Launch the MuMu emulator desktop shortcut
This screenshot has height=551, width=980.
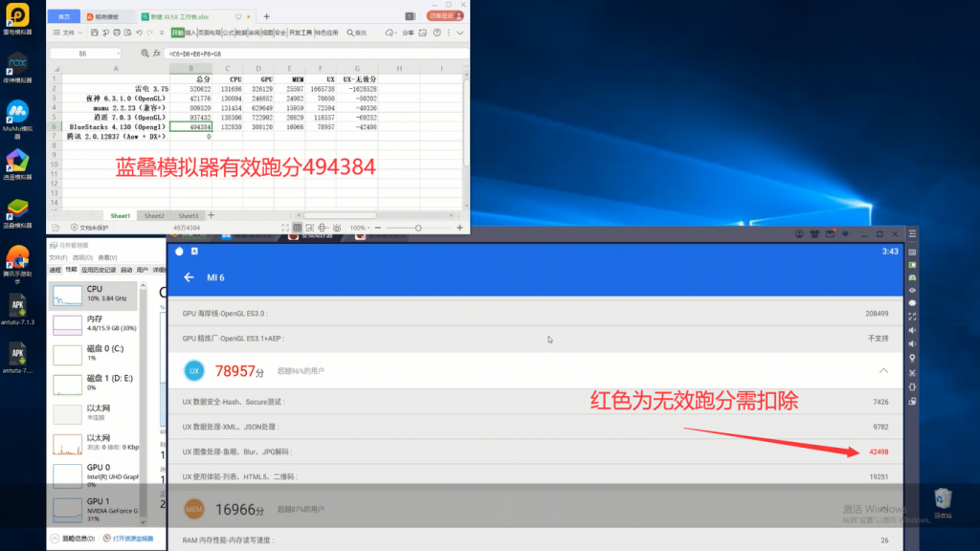[17, 118]
